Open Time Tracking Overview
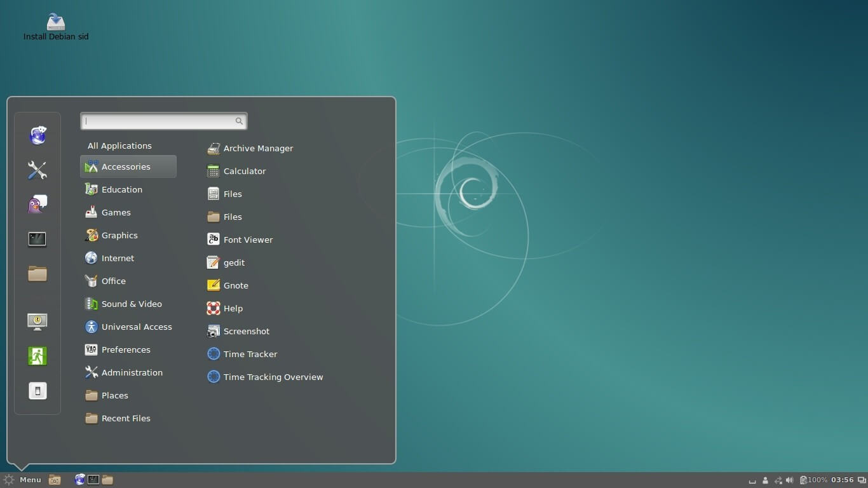Image resolution: width=868 pixels, height=488 pixels. click(x=273, y=377)
